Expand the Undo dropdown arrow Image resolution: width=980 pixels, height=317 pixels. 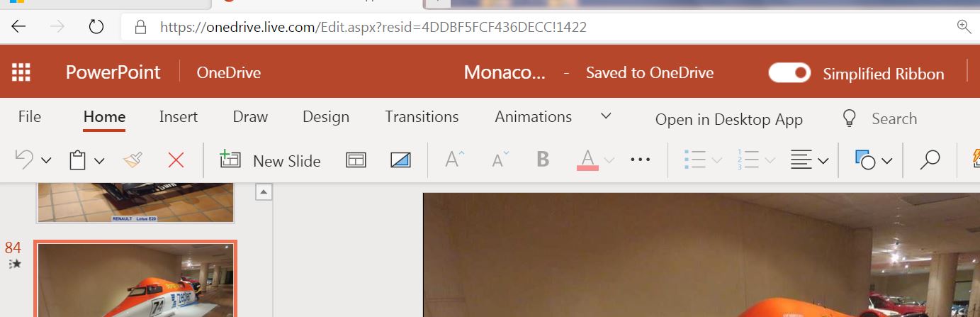pos(47,161)
